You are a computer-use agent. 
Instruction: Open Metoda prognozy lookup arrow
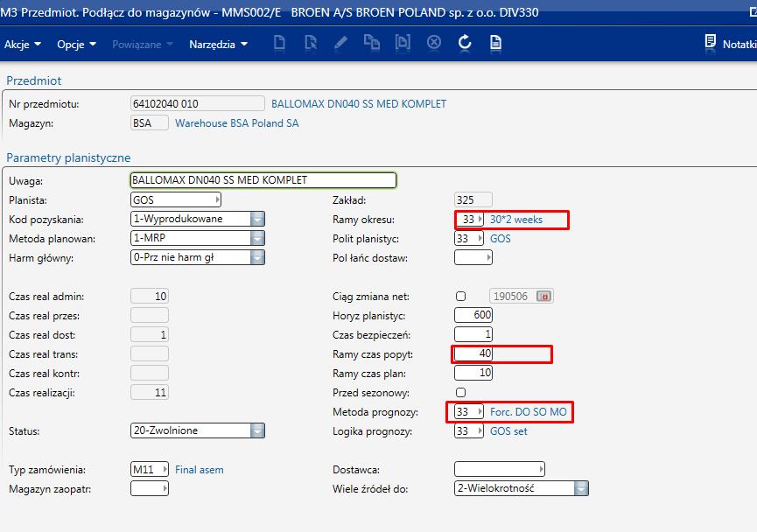[x=480, y=412]
